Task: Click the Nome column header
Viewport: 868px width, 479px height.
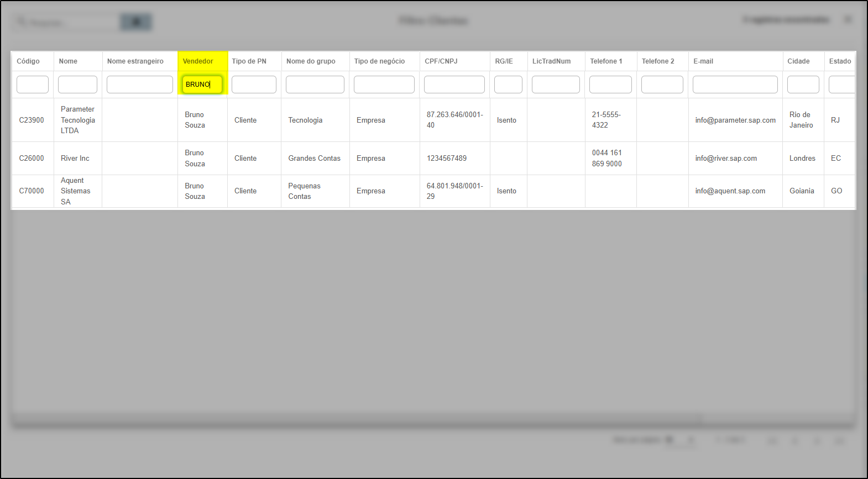Action: (68, 61)
